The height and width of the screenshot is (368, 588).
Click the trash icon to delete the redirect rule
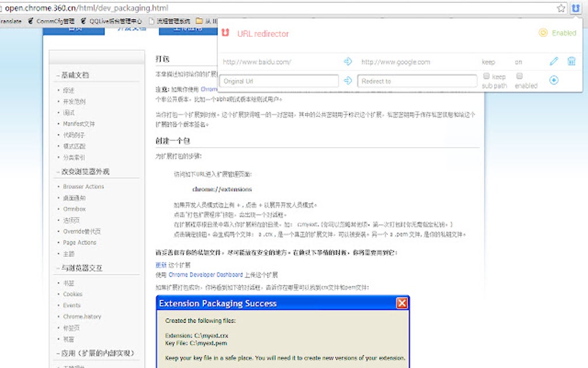pos(571,62)
